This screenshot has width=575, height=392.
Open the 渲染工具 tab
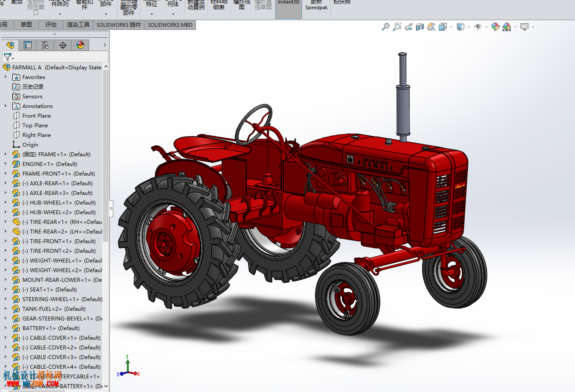[x=78, y=25]
